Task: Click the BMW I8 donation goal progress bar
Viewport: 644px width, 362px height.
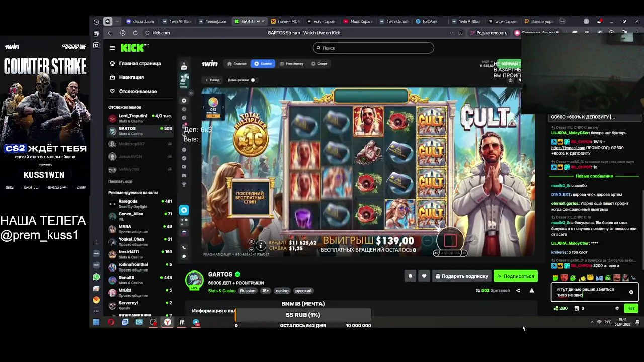Action: [x=303, y=315]
